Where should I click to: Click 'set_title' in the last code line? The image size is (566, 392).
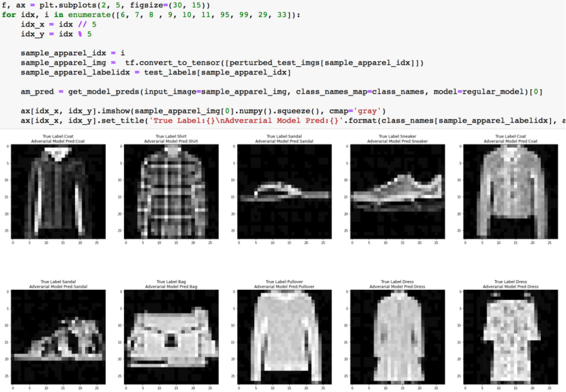123,121
